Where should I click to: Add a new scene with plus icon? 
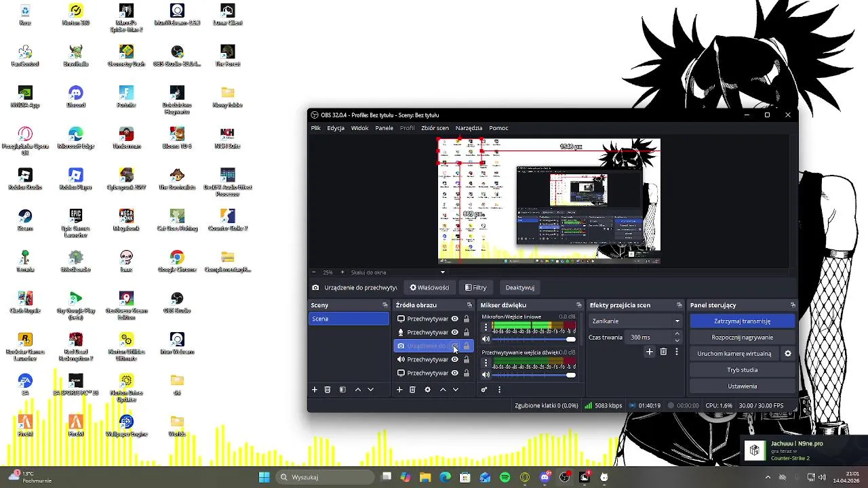[315, 390]
